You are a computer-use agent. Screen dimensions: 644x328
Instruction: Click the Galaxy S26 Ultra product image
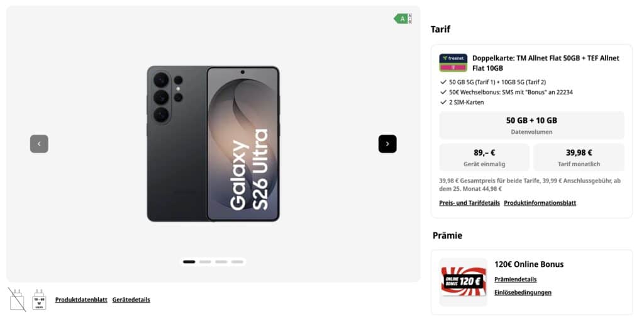pos(213,144)
